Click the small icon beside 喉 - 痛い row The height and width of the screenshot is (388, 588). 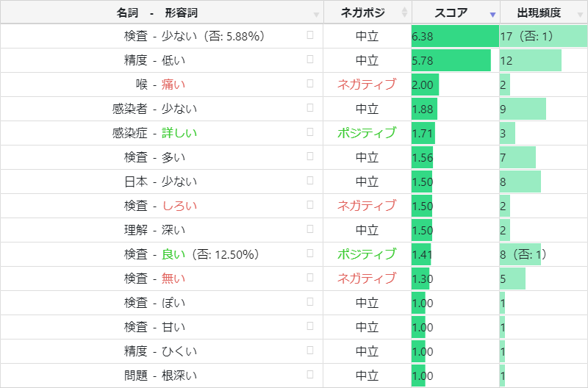coord(310,84)
